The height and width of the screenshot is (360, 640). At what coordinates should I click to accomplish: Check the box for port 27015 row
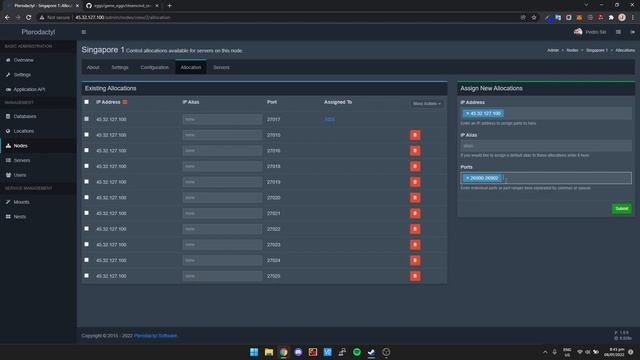tap(87, 135)
